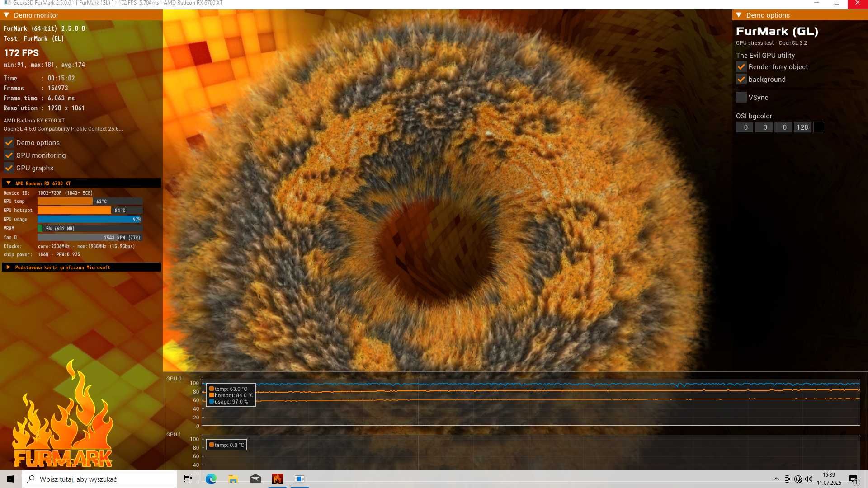
Task: Click the Frames 156973 line
Action: [36, 88]
